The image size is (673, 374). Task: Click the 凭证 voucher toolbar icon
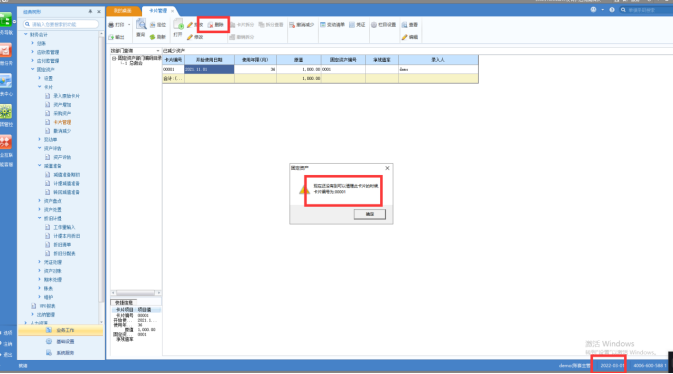357,25
